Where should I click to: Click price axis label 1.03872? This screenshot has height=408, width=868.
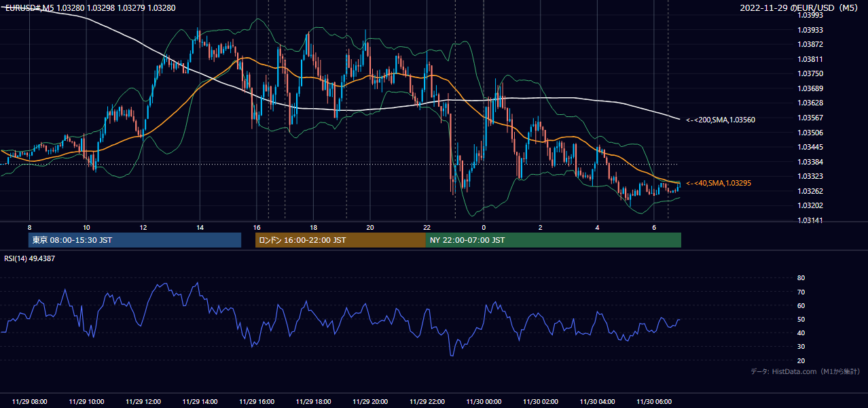coord(810,45)
